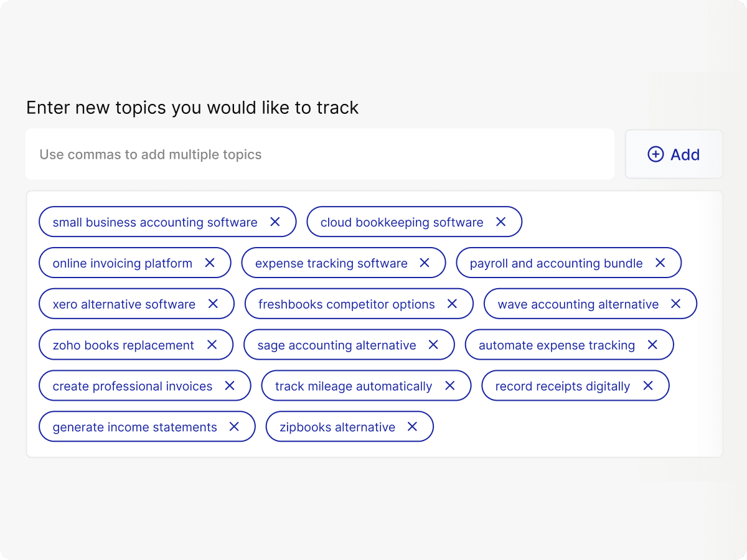Remove the 'xero alternative software' topic
Viewport: 747px width, 560px height.
pos(213,304)
